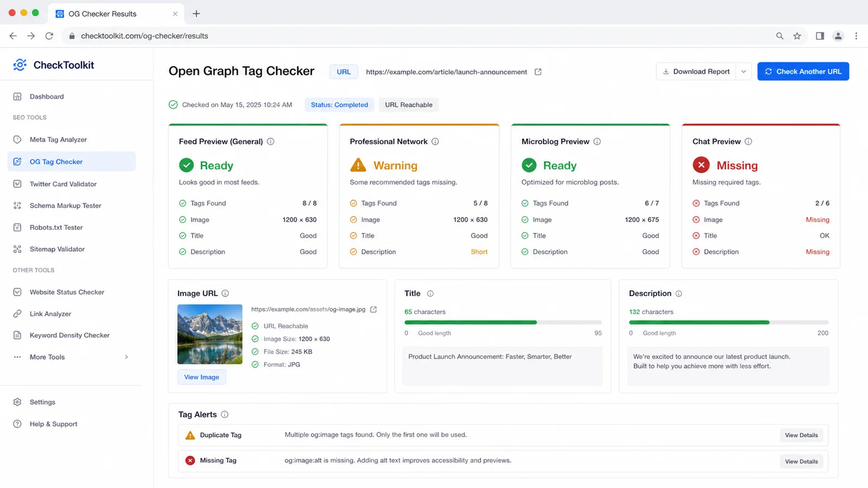Expand More Tools chevron
The width and height of the screenshot is (868, 488).
tap(126, 357)
